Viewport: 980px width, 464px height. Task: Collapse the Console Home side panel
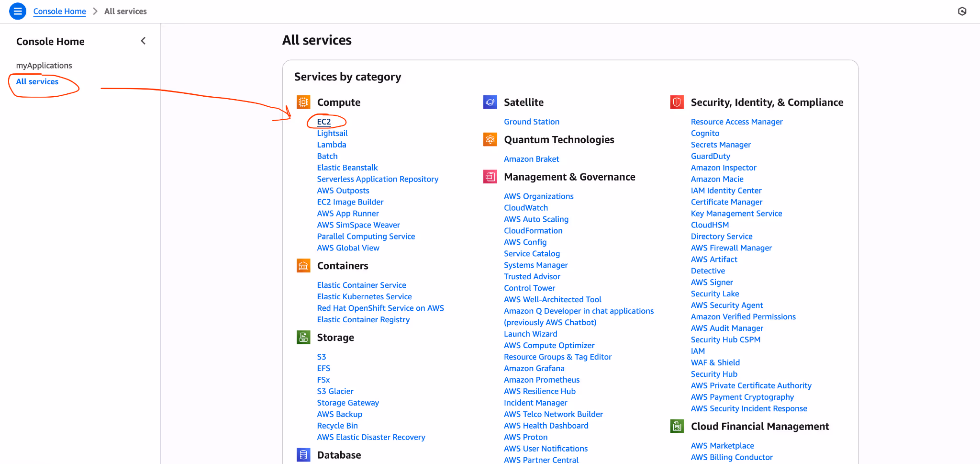[x=143, y=41]
